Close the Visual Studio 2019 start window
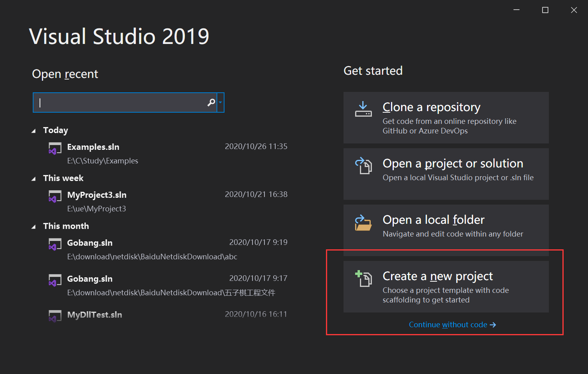The image size is (588, 374). tap(574, 10)
